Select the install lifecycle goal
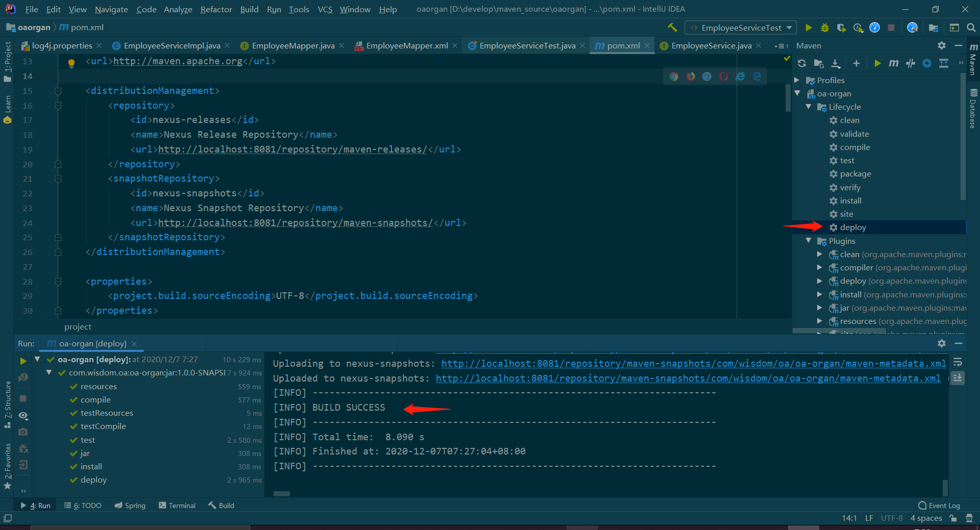 pos(850,201)
